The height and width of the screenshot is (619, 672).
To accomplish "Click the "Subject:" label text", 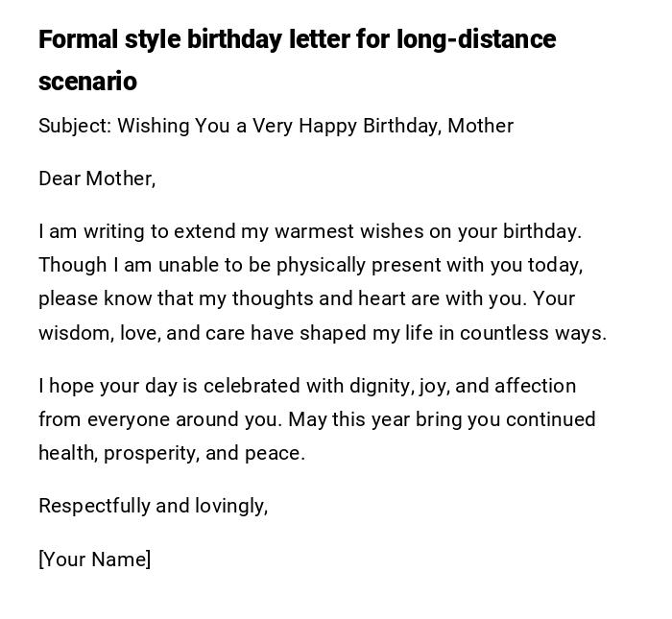I will tap(75, 126).
